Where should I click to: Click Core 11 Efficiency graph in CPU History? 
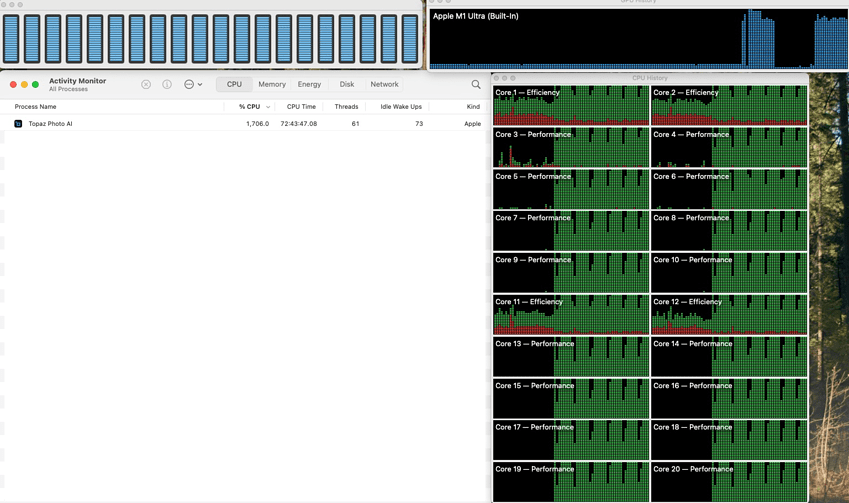[x=571, y=315]
